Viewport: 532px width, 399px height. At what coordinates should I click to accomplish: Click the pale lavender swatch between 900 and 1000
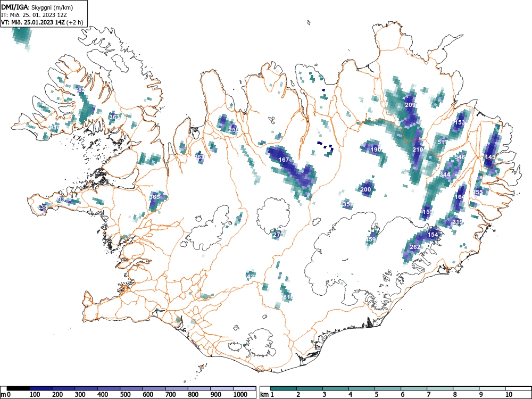(222, 388)
